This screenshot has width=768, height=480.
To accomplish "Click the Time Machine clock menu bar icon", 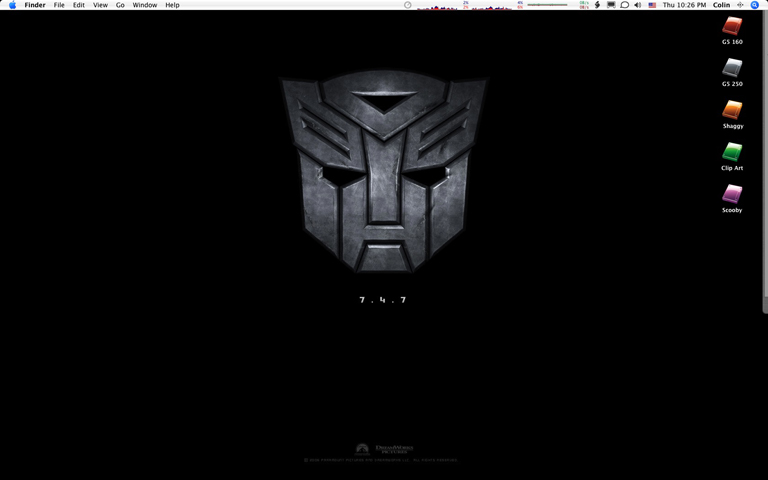I will pos(408,5).
